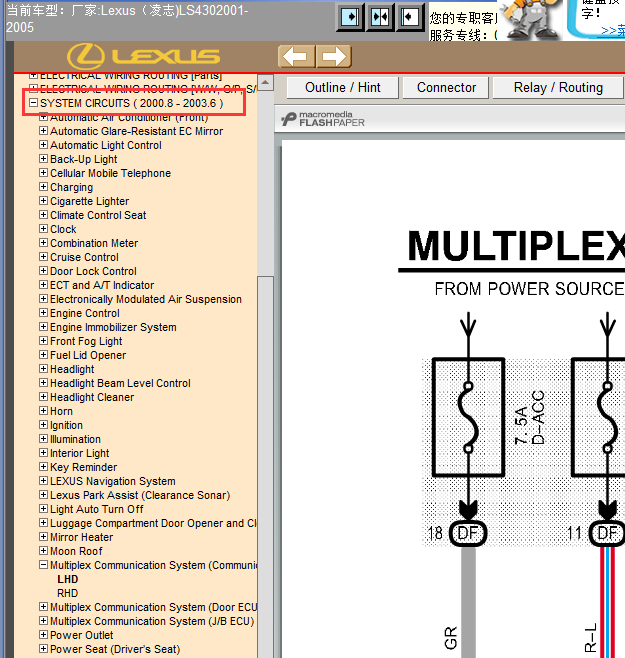Expand the Cigarette Lighter node

(x=43, y=201)
